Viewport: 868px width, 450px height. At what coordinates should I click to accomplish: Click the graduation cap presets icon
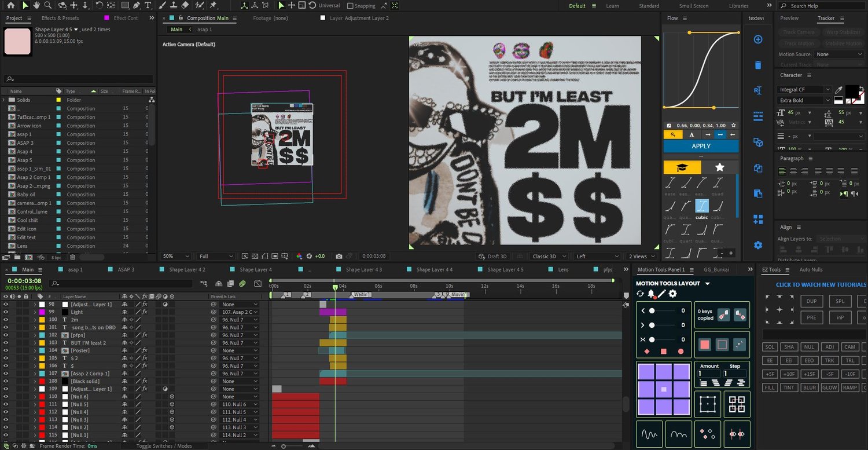pos(682,167)
